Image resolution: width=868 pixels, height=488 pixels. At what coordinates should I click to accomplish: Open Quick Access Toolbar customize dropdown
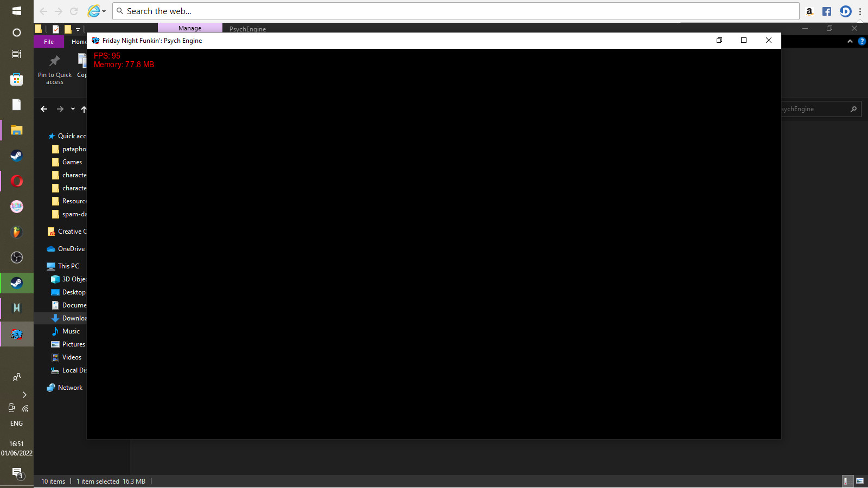coord(78,29)
